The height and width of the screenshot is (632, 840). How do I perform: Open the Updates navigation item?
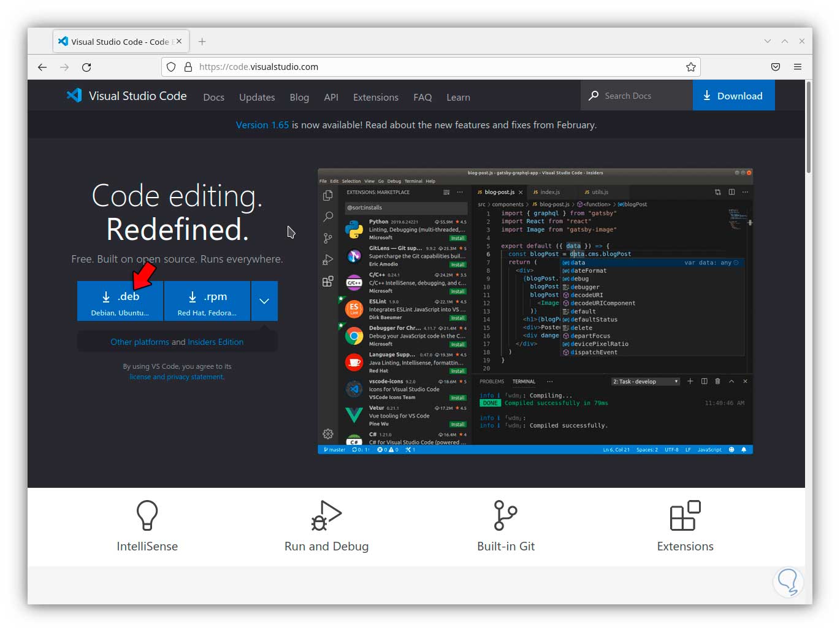coord(257,97)
